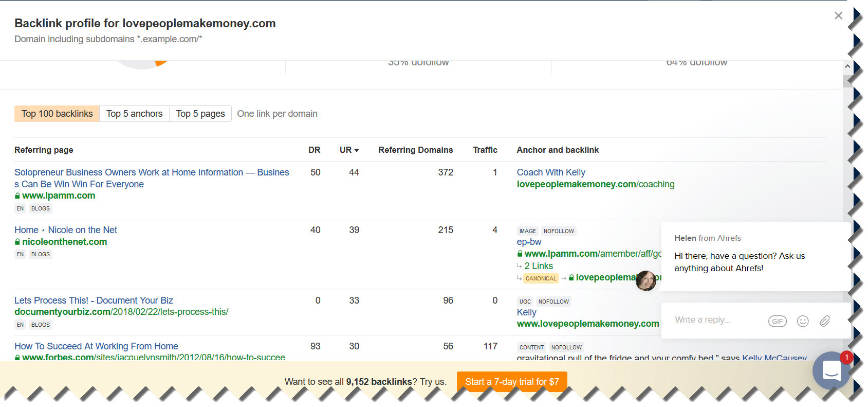Viewport: 868px width, 407px height.
Task: Switch to Top 5 anchors tab
Action: [134, 114]
